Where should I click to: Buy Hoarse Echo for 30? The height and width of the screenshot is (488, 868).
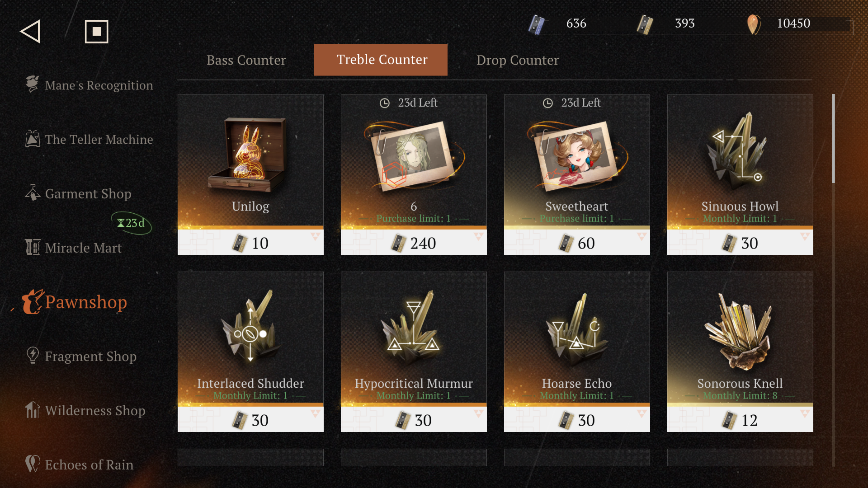coord(577,420)
